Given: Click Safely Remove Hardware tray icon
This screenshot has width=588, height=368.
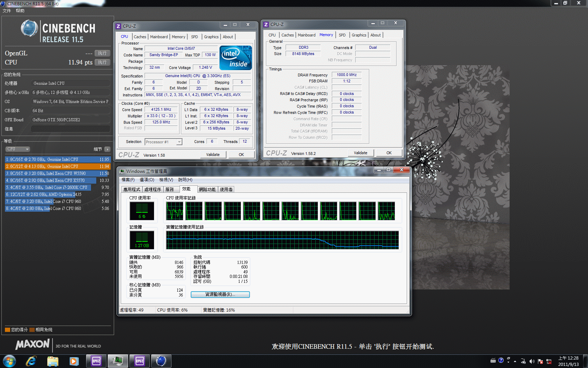Looking at the screenshot, I should click(523, 361).
